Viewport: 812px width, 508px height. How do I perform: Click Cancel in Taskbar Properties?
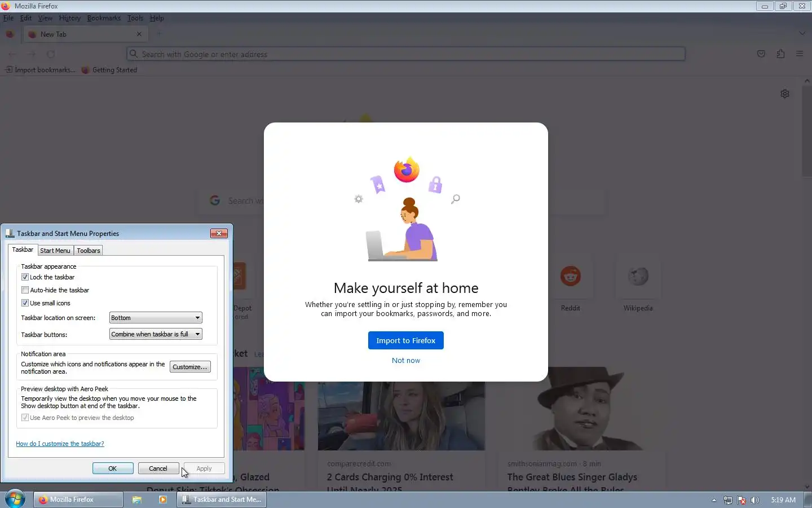[x=158, y=468]
